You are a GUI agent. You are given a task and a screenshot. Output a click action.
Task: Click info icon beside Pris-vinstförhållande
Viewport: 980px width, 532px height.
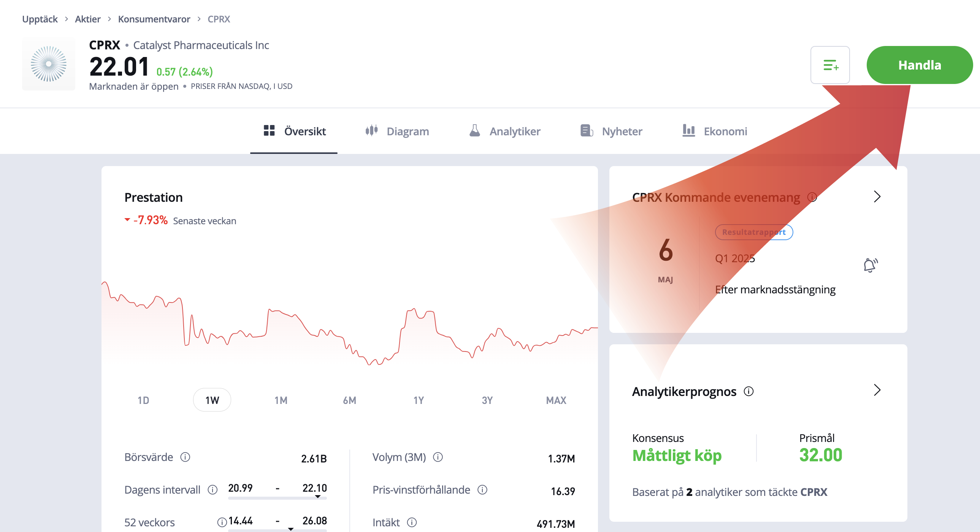pyautogui.click(x=482, y=489)
